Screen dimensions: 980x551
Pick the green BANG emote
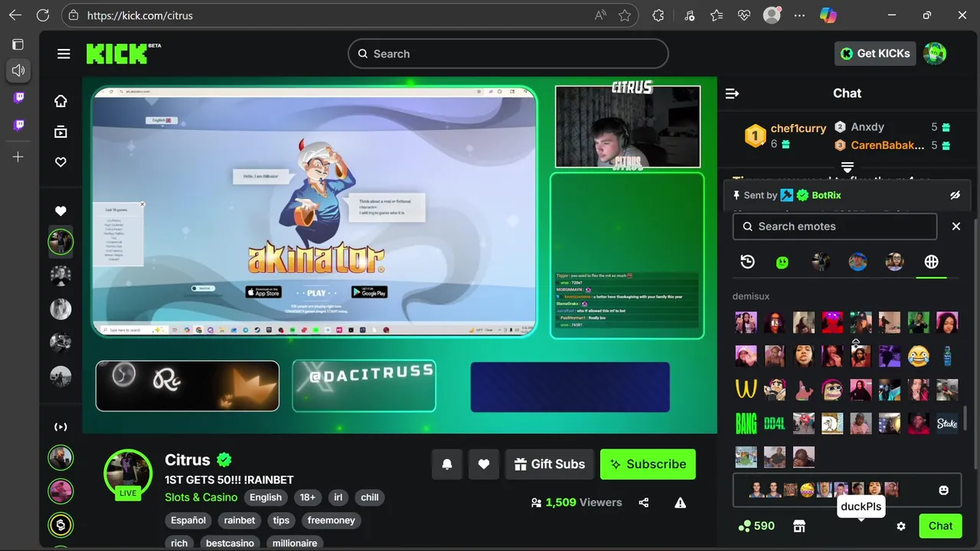(x=746, y=423)
